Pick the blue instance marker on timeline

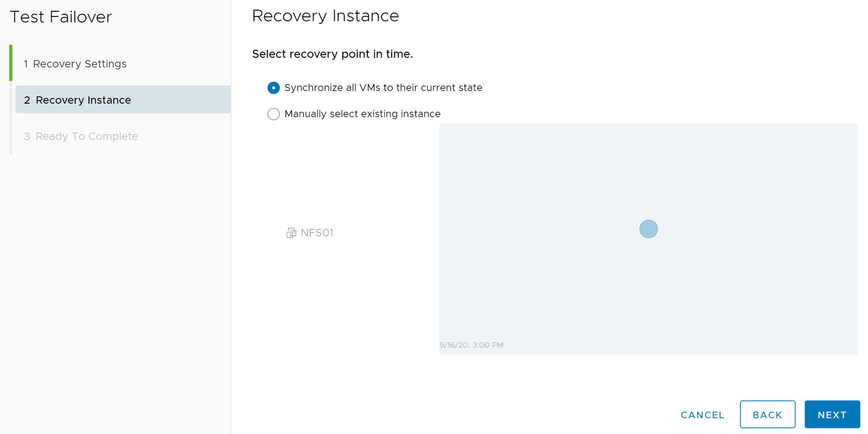click(648, 229)
